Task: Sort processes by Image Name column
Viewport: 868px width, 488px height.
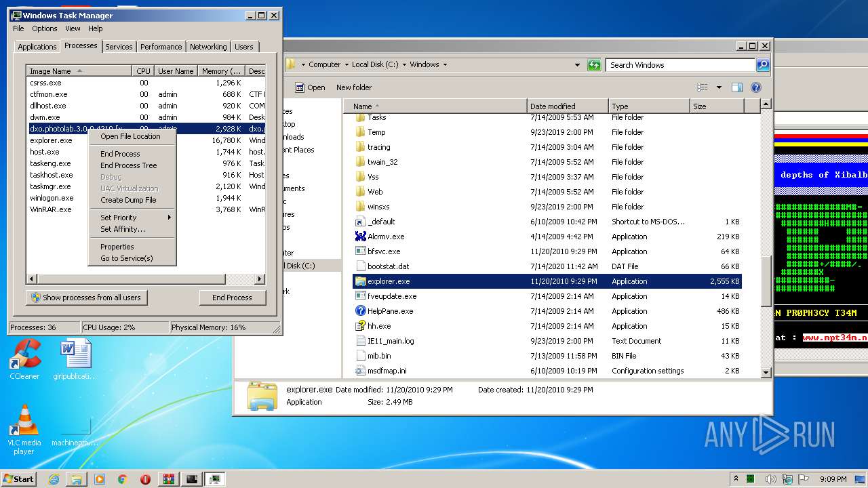Action: (x=79, y=71)
